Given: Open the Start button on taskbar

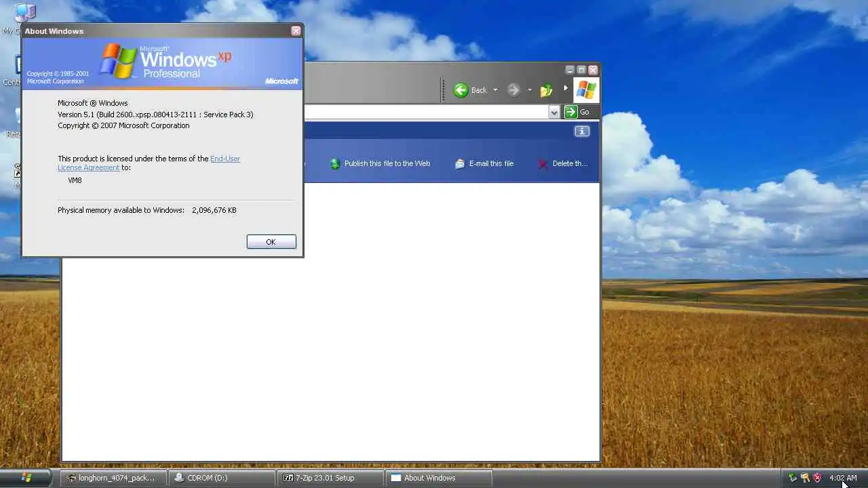Looking at the screenshot, I should [x=26, y=478].
